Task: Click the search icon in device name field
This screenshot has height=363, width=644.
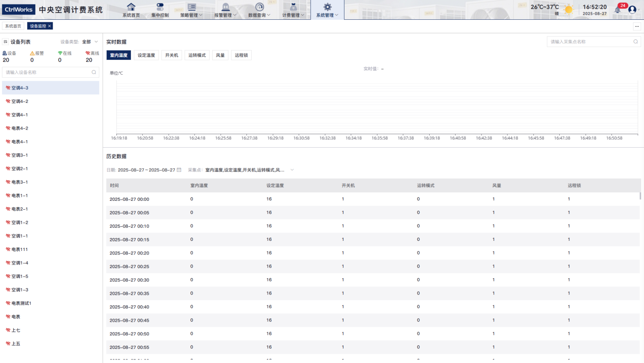Action: (x=94, y=73)
